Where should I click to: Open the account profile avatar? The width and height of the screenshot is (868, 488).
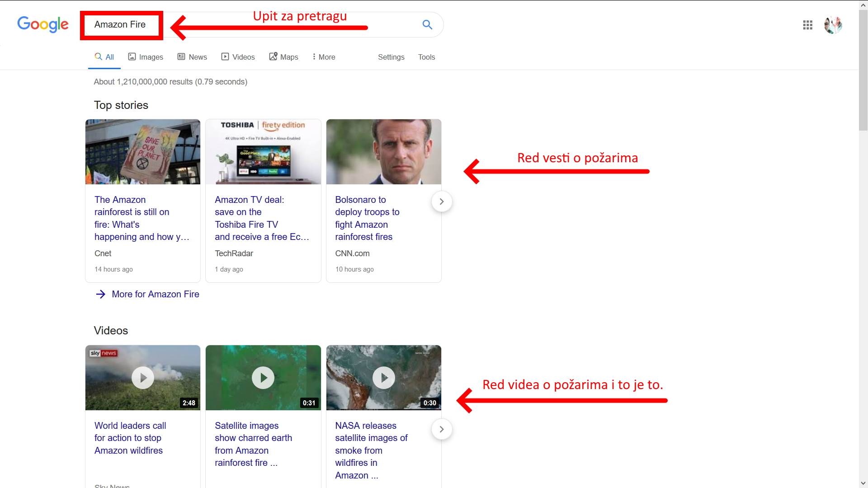(833, 25)
